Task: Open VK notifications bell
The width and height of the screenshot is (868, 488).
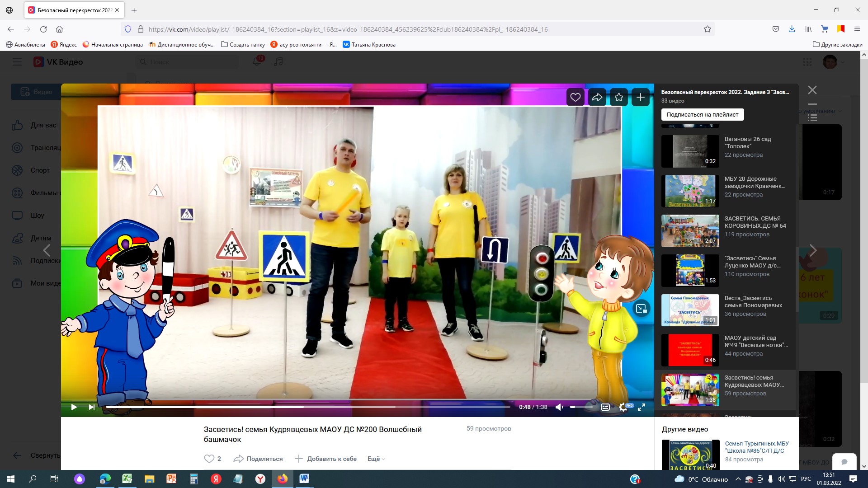Action: click(x=257, y=61)
